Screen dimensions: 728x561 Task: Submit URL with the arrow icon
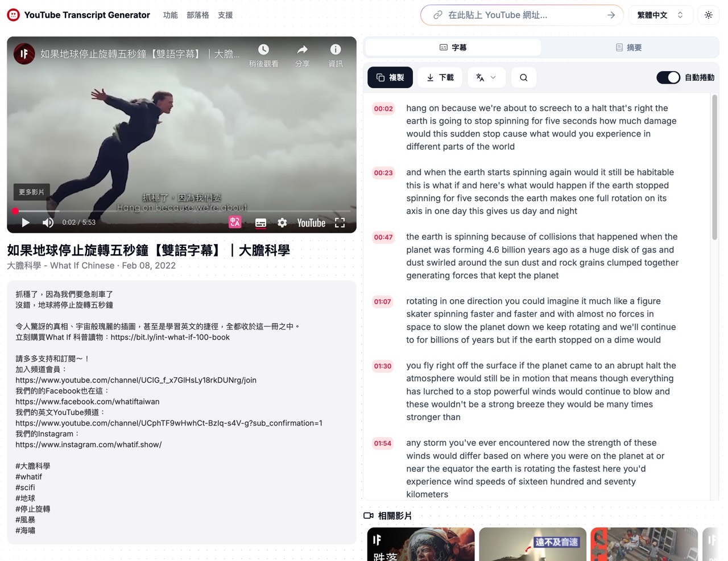[x=611, y=15]
